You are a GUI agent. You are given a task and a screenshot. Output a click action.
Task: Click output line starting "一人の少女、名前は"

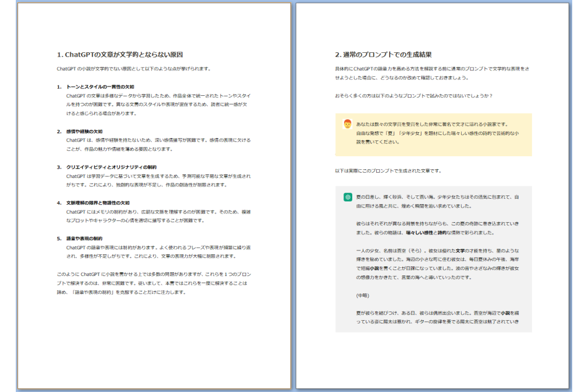tap(438, 250)
